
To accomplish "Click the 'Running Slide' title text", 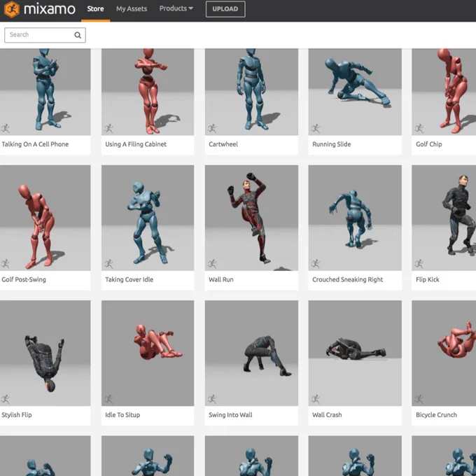I will pyautogui.click(x=332, y=144).
